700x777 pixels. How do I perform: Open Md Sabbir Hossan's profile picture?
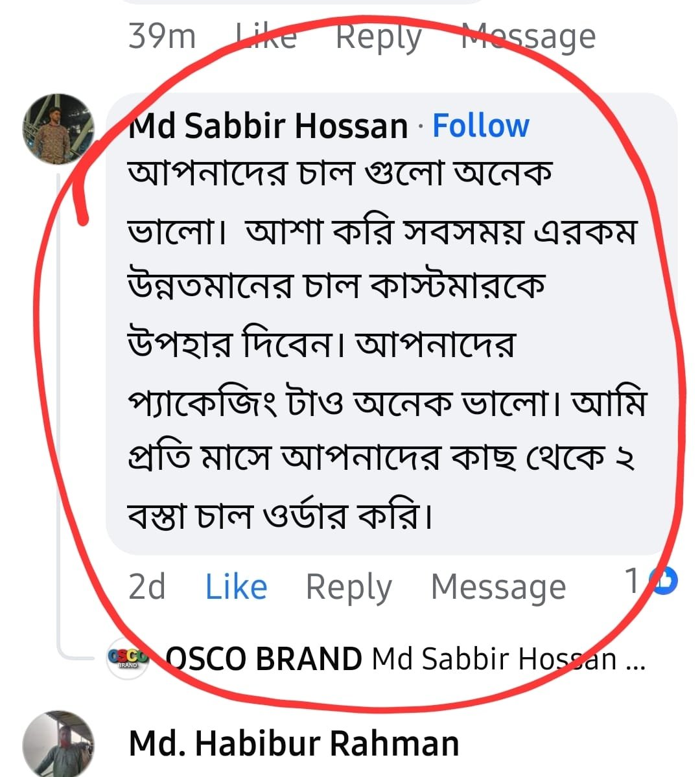tap(59, 128)
